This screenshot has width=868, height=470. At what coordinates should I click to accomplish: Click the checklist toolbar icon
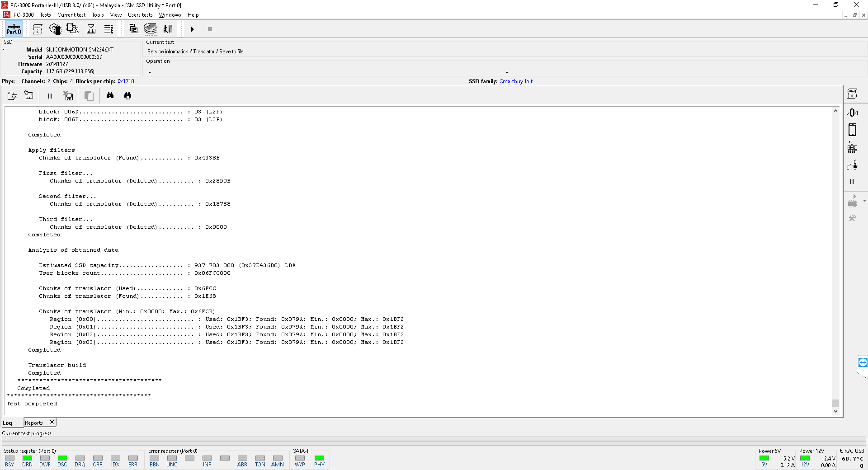click(x=108, y=29)
